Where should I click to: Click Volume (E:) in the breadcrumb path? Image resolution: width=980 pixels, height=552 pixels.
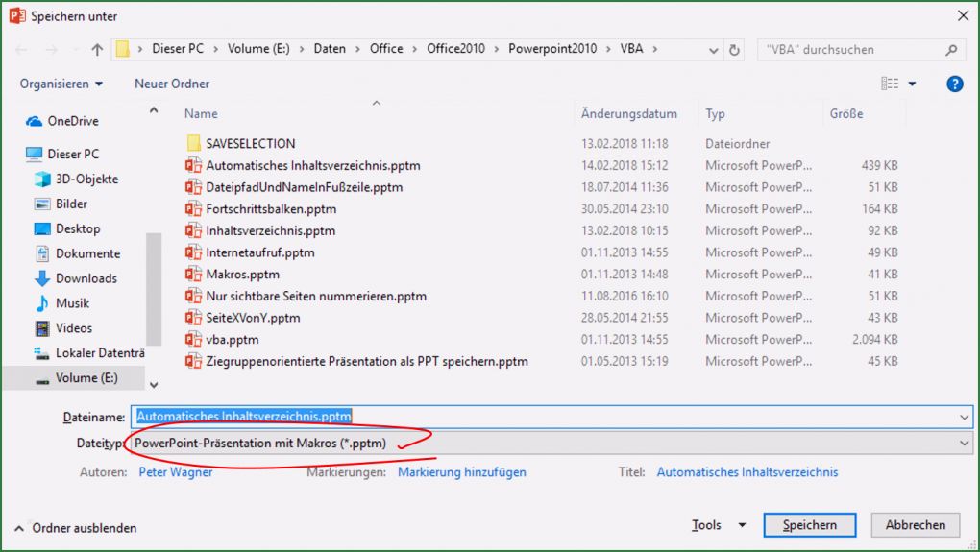(258, 49)
